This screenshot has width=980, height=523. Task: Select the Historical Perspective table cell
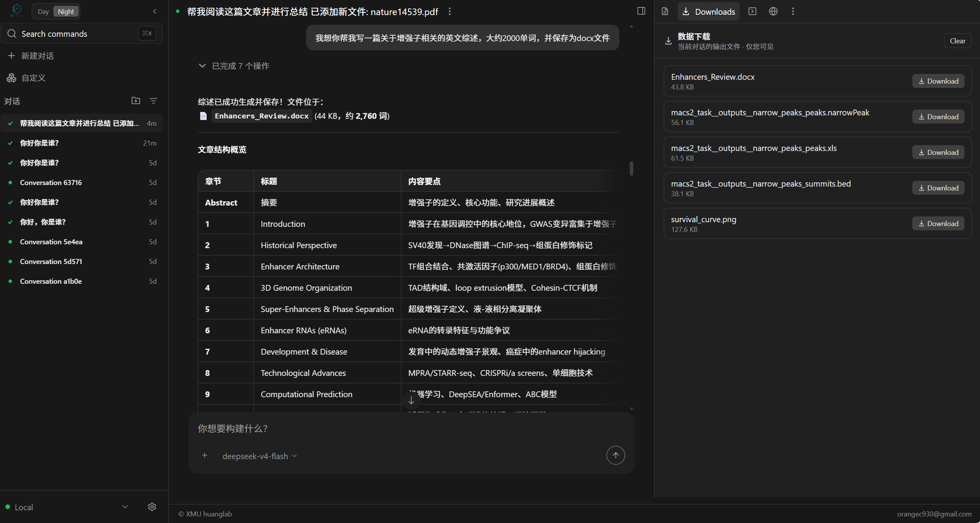(327, 245)
